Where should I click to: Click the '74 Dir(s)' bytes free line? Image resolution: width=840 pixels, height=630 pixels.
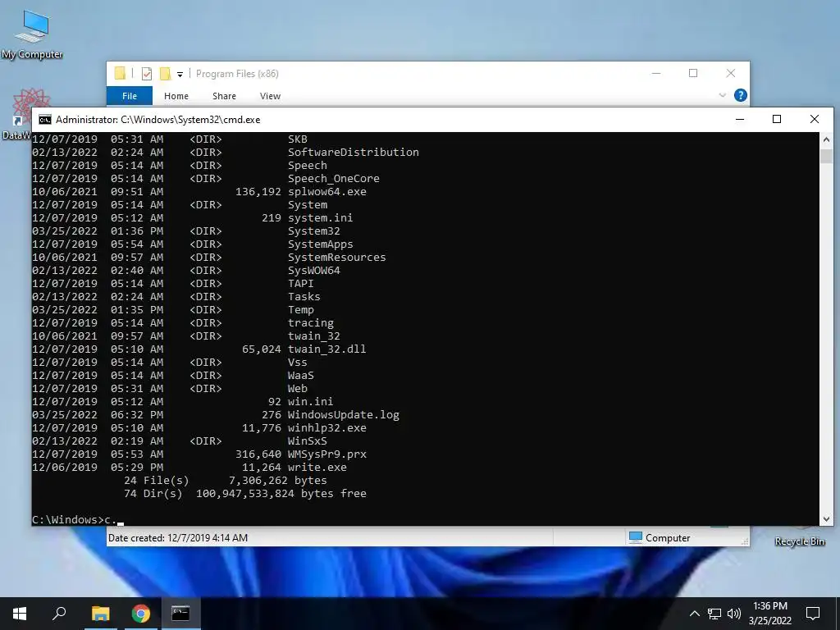244,493
